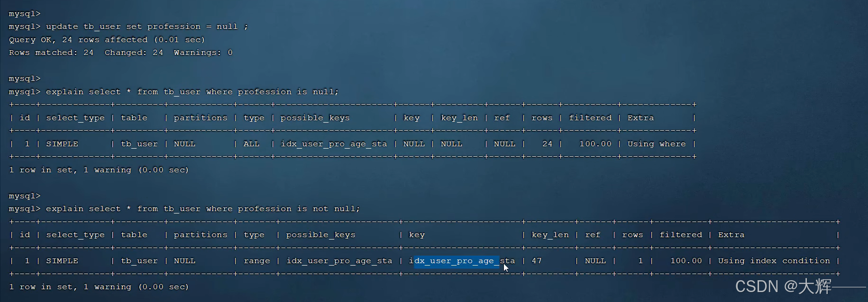Screen dimensions: 868x302
Task: Click the type header above "range"
Action: (254, 235)
